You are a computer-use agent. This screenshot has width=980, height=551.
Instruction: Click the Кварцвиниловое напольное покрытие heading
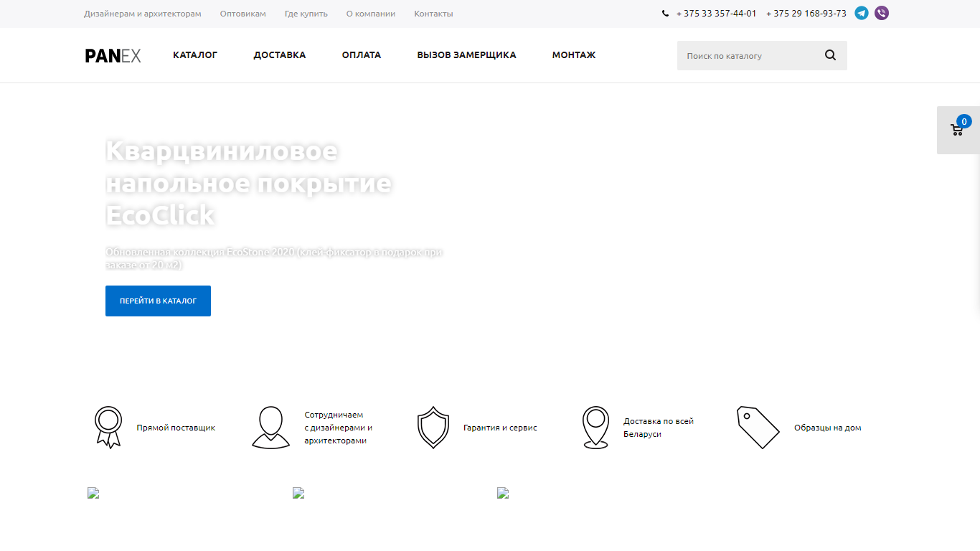[249, 182]
